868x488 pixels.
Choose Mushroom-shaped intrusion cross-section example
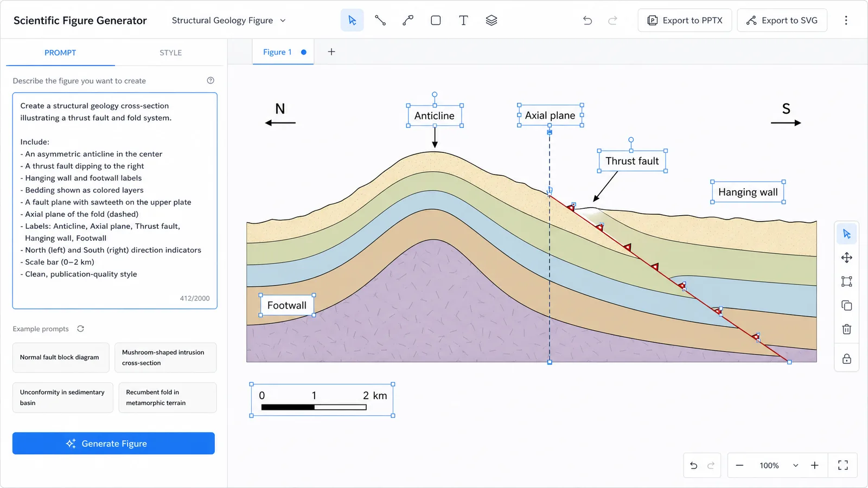[165, 357]
